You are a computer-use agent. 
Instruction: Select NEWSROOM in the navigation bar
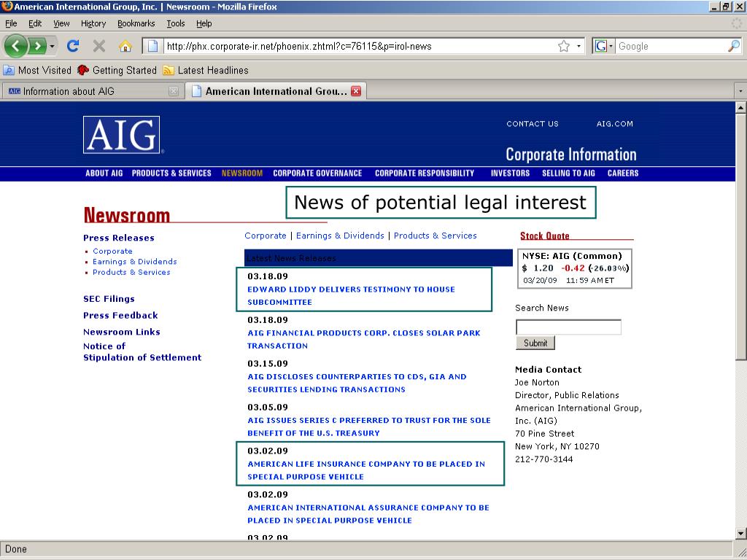pyautogui.click(x=242, y=174)
